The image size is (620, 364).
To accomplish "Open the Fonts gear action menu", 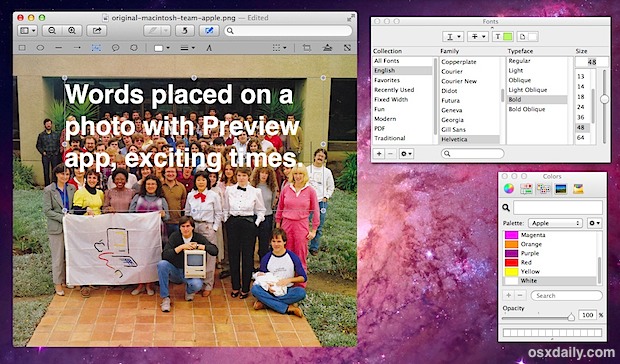I will coord(406,153).
